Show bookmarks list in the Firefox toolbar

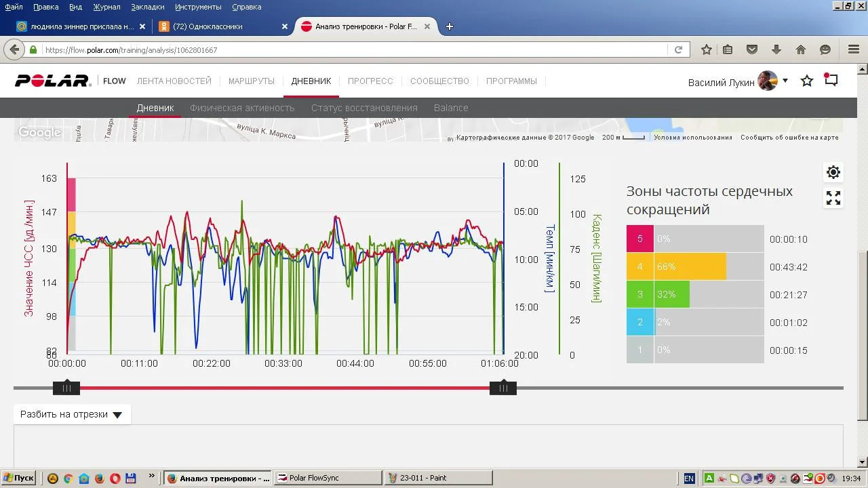(728, 49)
